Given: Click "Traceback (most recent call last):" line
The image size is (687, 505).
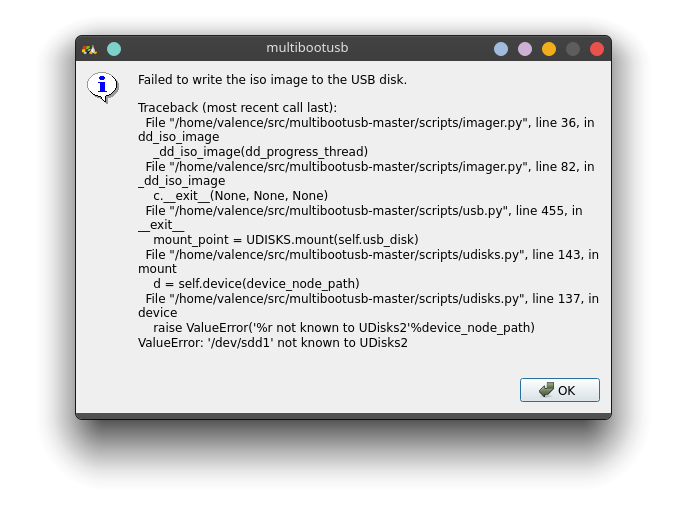Looking at the screenshot, I should [x=237, y=108].
